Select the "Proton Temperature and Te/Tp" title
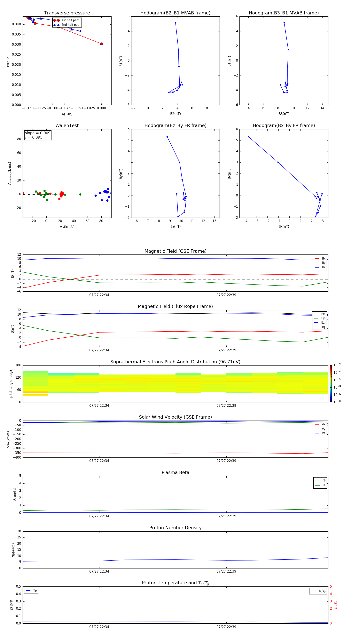This screenshot has height=644, width=351. [x=175, y=583]
